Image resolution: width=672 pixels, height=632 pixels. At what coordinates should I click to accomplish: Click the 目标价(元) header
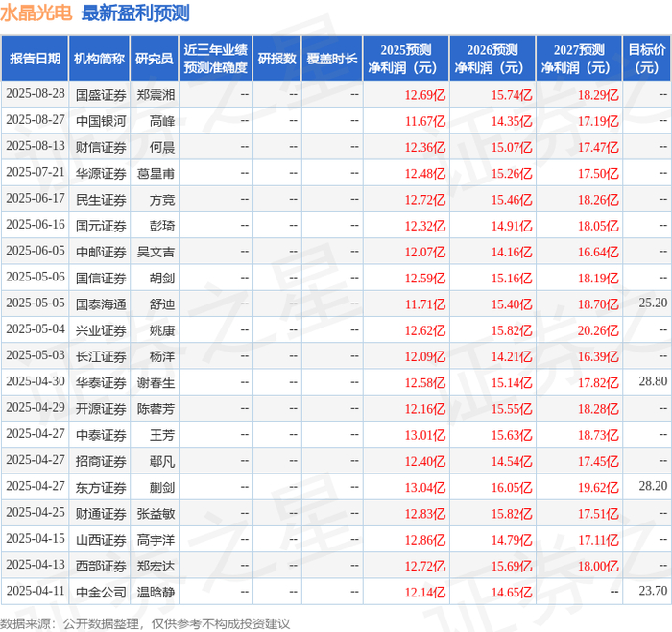pyautogui.click(x=647, y=59)
